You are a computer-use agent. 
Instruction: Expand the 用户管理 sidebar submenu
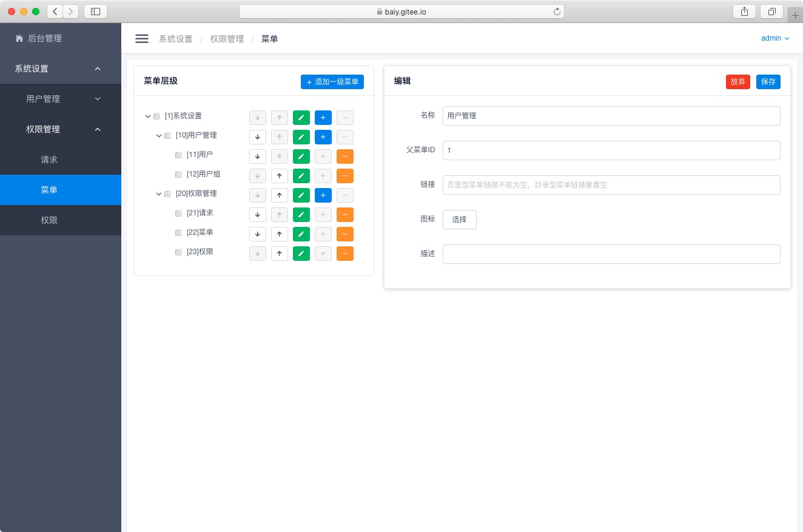[x=61, y=99]
